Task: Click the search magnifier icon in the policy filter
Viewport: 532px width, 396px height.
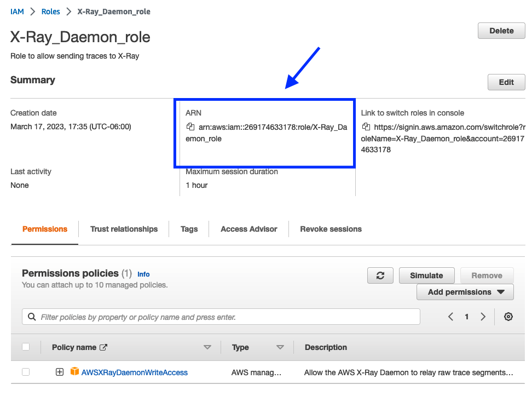Action: (x=32, y=317)
